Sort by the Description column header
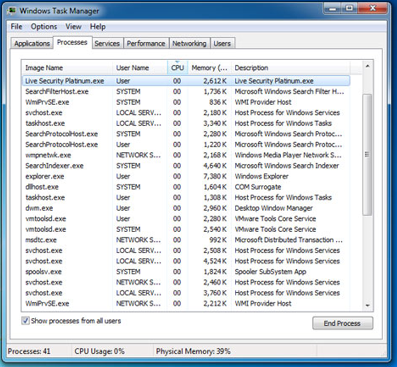This screenshot has width=397, height=367. [291, 68]
